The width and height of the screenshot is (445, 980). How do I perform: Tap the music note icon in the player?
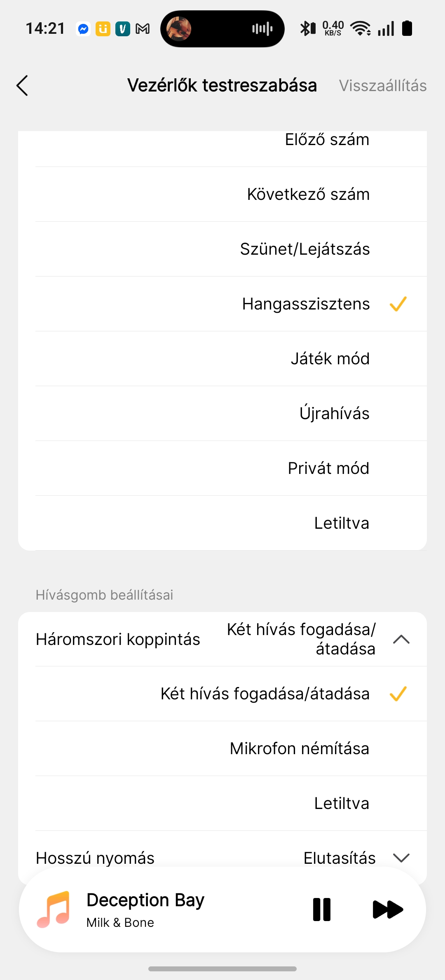click(x=54, y=909)
